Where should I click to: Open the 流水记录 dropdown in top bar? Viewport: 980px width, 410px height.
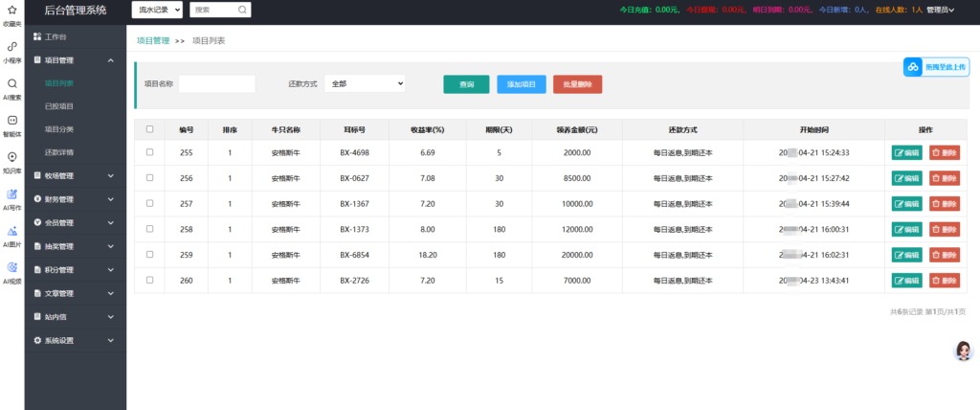[x=158, y=10]
